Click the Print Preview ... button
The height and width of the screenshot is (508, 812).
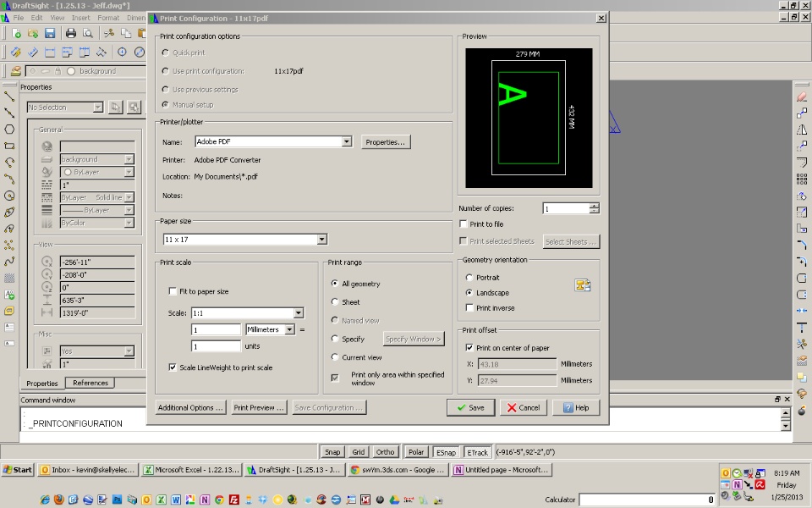[259, 407]
